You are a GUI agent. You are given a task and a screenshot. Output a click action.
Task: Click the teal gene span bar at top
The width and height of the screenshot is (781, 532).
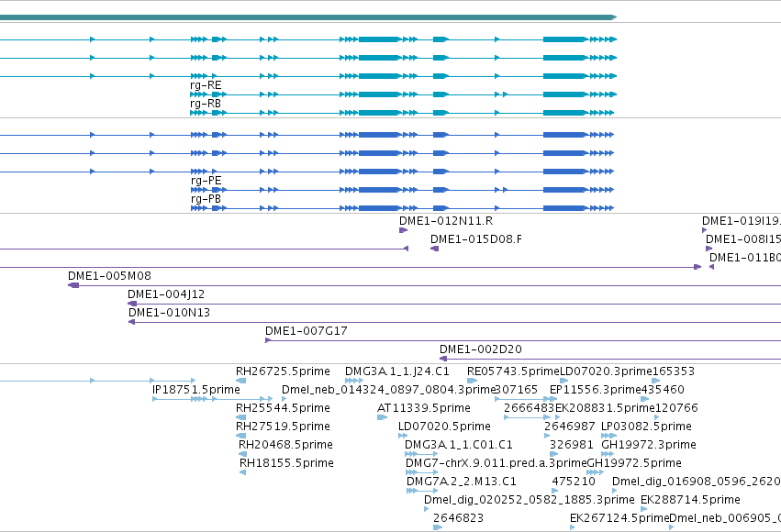tap(308, 17)
